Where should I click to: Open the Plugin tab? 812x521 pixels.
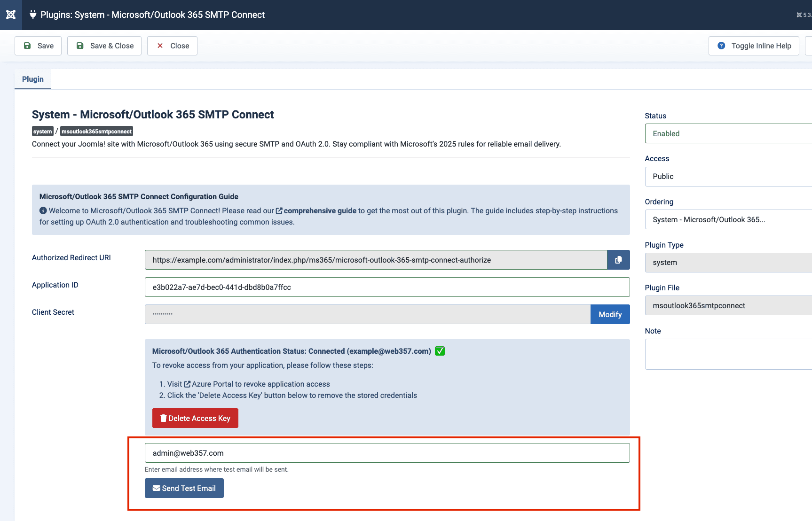click(x=33, y=79)
